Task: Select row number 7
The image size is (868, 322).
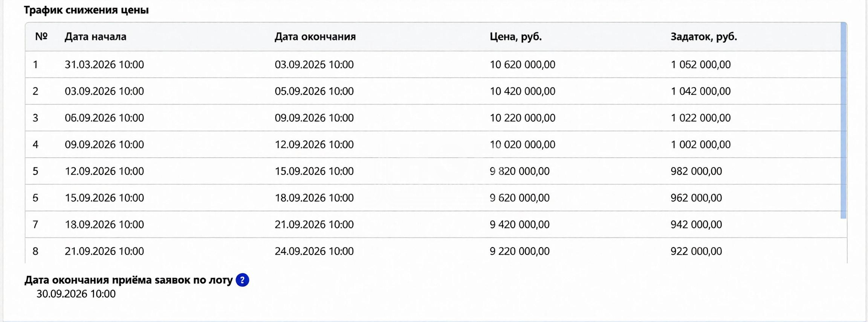Action: [x=433, y=225]
